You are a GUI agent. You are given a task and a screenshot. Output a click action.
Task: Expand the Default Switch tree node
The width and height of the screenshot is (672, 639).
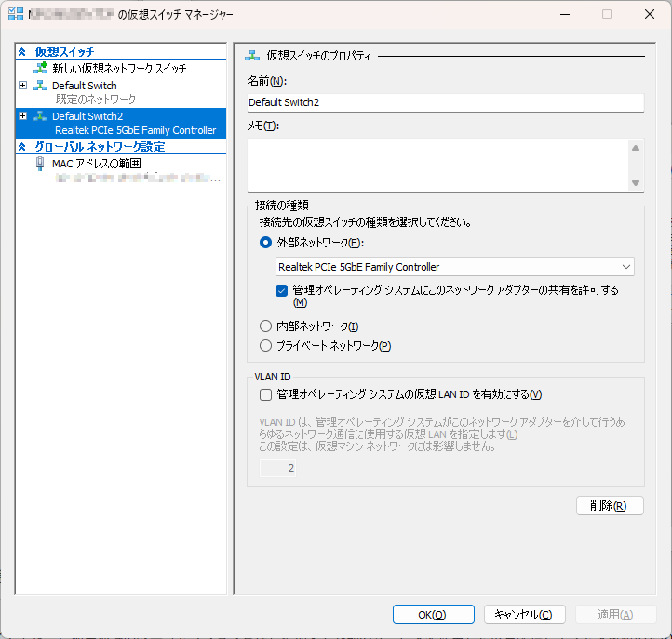(23, 86)
